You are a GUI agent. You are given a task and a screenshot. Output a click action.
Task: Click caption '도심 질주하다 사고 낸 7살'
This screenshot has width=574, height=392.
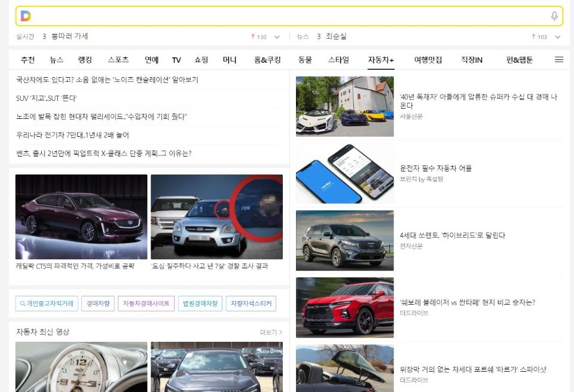click(x=209, y=266)
